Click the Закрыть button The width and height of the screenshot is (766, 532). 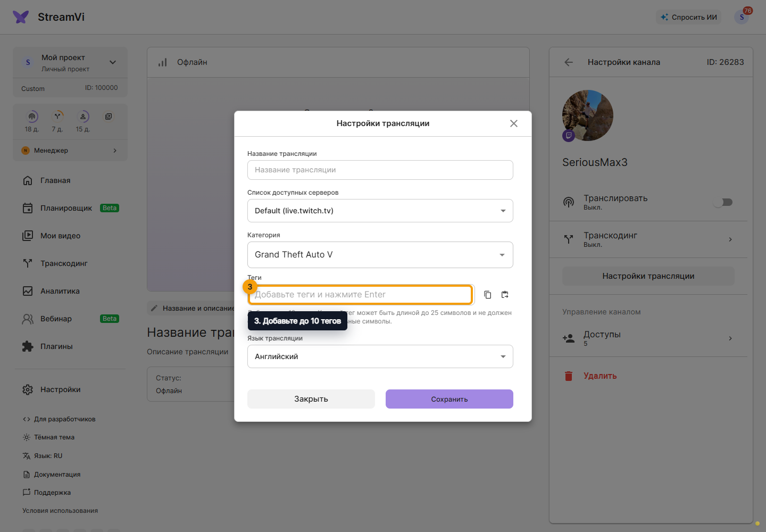point(311,399)
